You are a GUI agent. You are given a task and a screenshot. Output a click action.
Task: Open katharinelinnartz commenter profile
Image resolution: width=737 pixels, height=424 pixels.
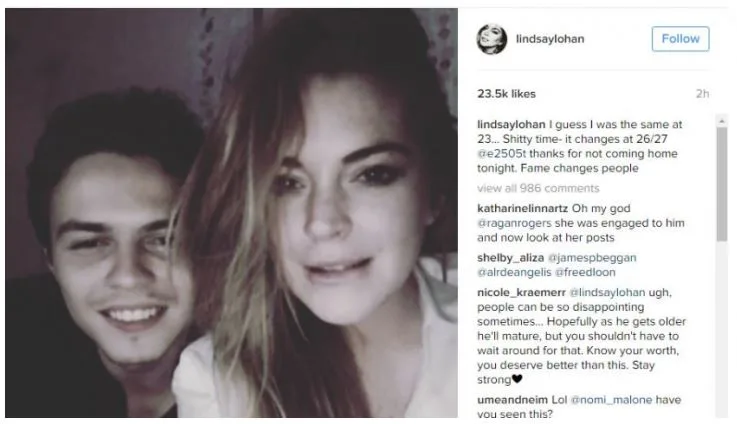(522, 208)
